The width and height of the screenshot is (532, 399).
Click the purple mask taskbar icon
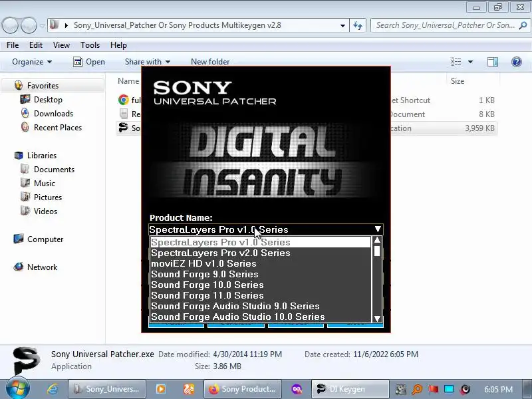point(297,389)
